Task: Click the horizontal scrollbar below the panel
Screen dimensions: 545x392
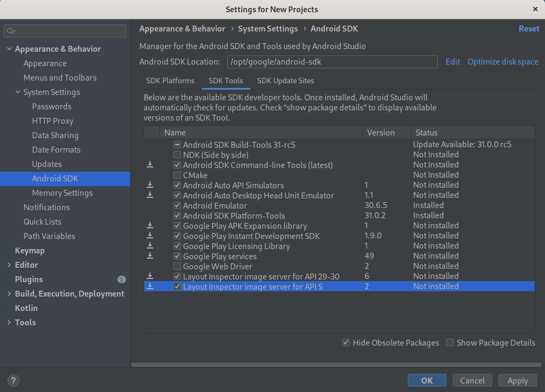Action: click(336, 365)
